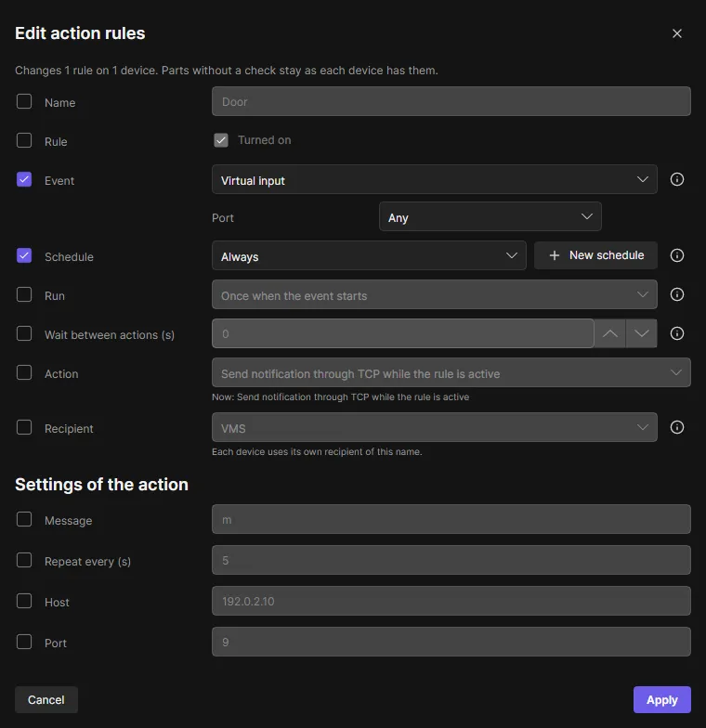Toggle the Turned on checkbox
This screenshot has width=706, height=728.
pyautogui.click(x=221, y=140)
